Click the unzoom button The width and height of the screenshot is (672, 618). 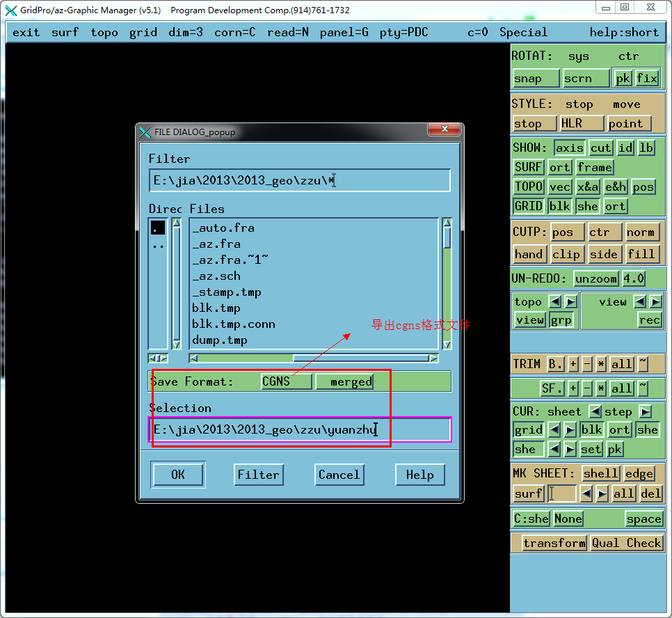(x=595, y=278)
